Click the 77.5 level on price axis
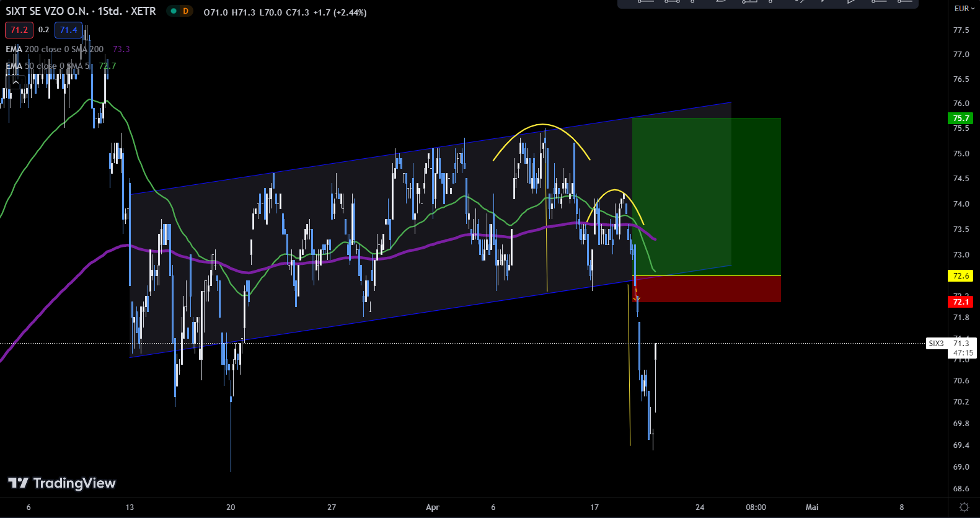 961,30
